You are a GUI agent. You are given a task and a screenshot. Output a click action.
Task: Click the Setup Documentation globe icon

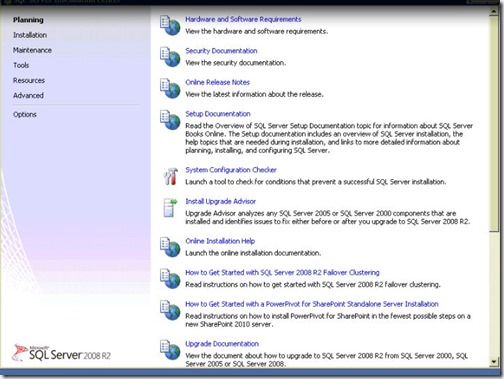tap(170, 120)
